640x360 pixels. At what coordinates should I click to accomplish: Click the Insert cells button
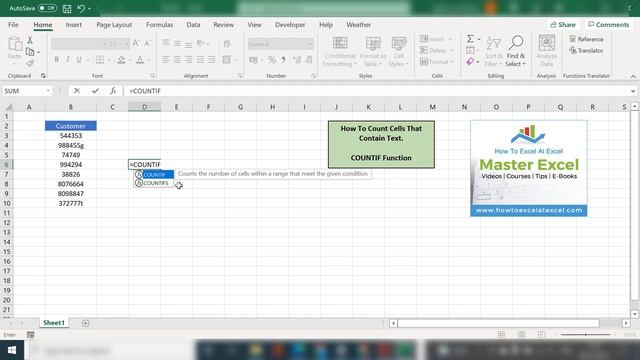[436, 39]
